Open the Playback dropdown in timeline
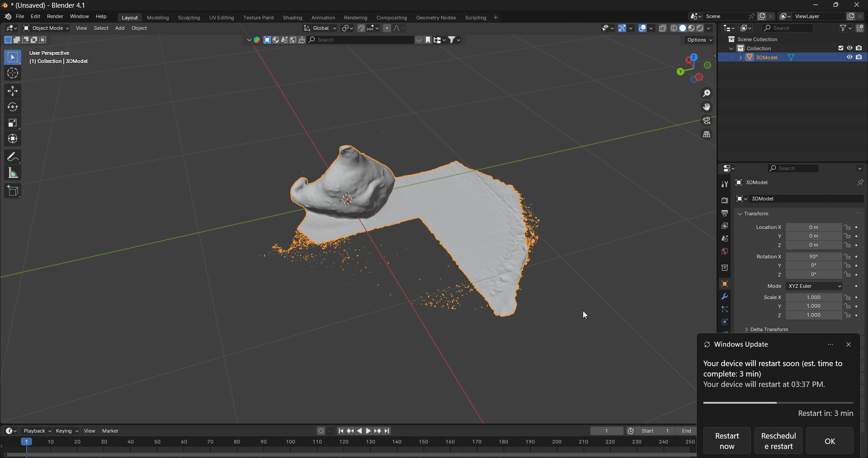Viewport: 868px width, 458px height. pos(37,431)
